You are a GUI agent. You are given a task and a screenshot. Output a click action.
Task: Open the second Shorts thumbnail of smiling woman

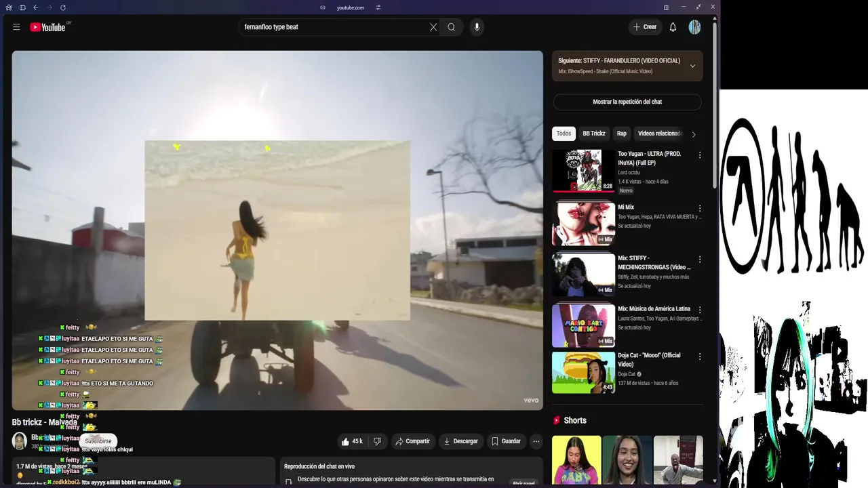pyautogui.click(x=627, y=460)
